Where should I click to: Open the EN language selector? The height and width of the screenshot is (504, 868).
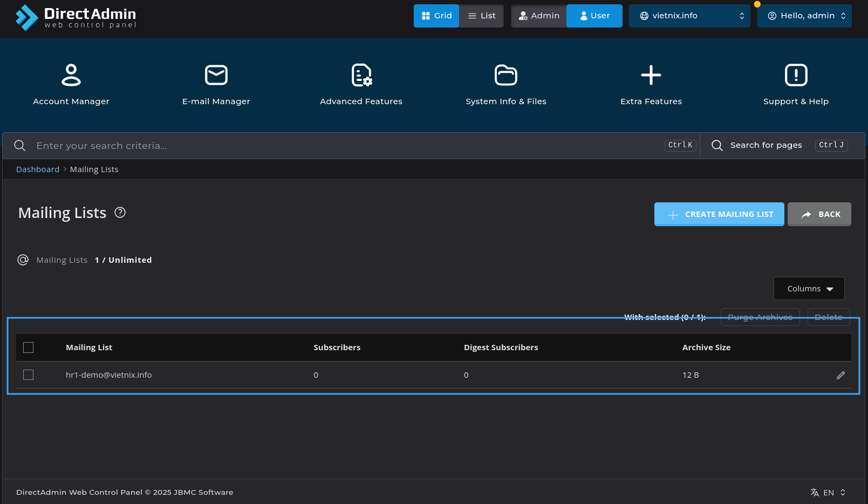pos(828,493)
